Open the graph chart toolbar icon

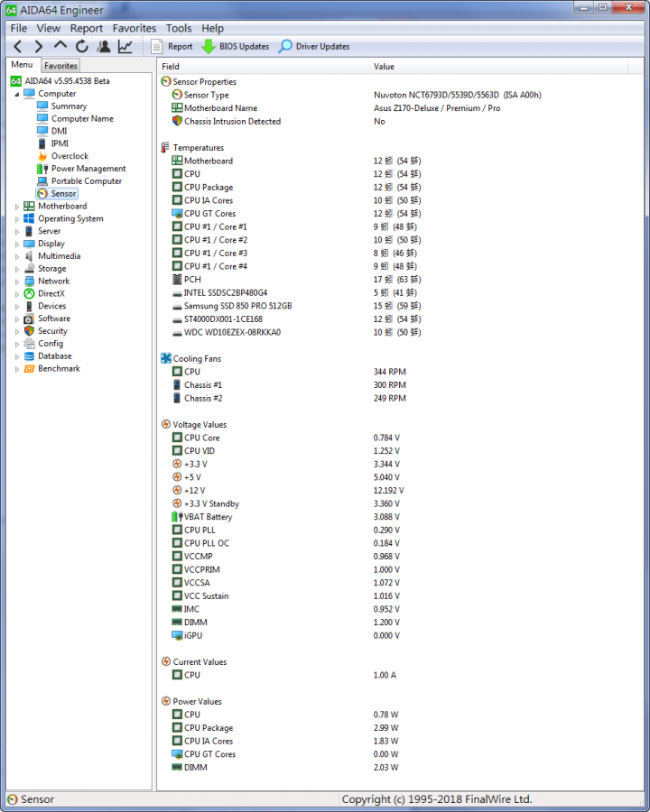click(x=125, y=47)
